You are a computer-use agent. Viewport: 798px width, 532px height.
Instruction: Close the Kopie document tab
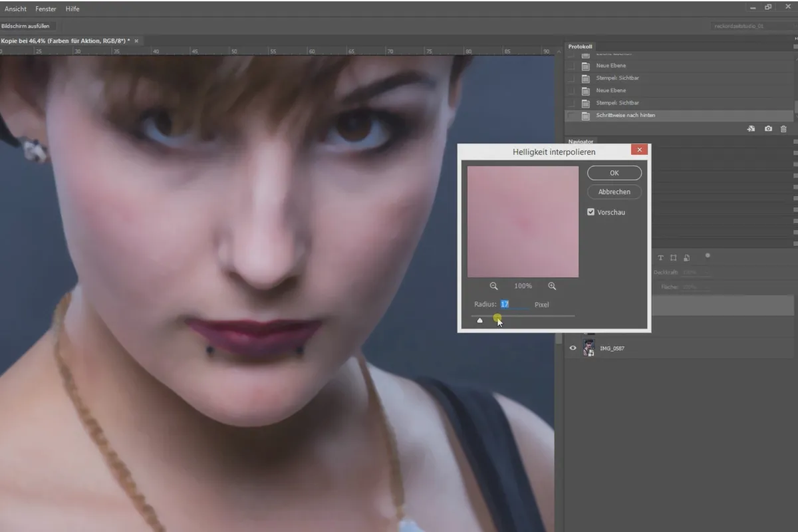coord(136,41)
